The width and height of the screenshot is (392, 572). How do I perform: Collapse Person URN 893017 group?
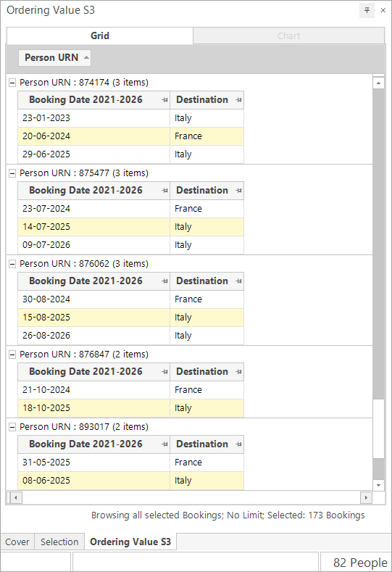coord(12,427)
